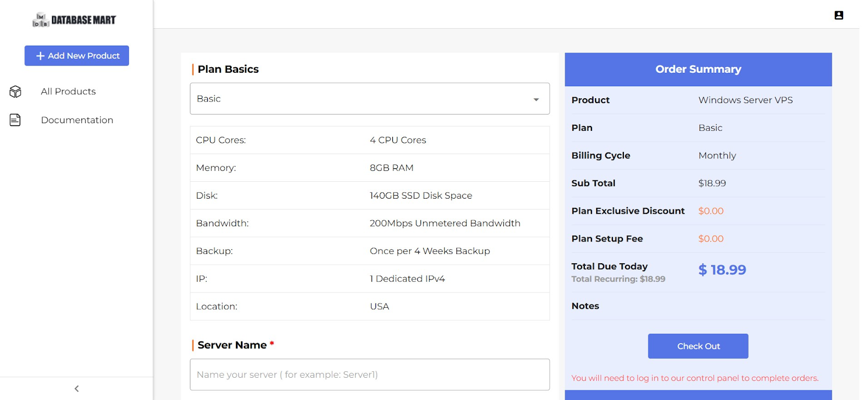Click the All Products cube icon
This screenshot has height=400, width=868.
[x=15, y=92]
